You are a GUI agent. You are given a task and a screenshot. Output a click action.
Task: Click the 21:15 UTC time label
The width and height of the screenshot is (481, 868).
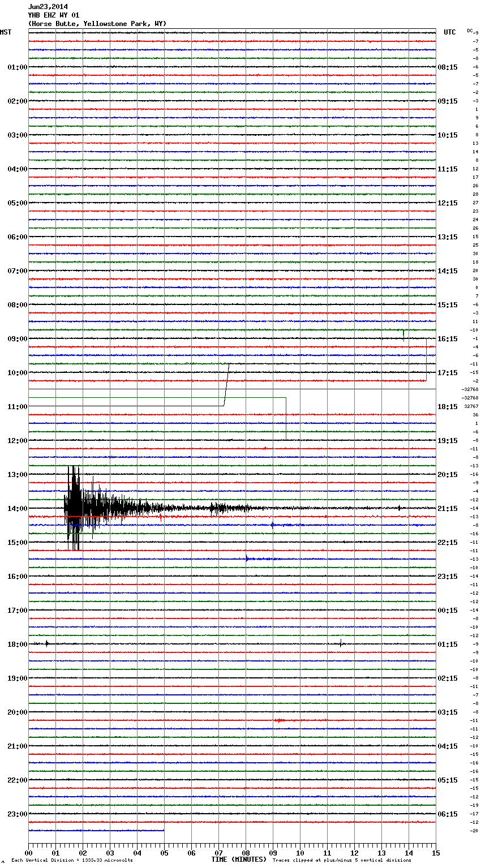tap(448, 509)
